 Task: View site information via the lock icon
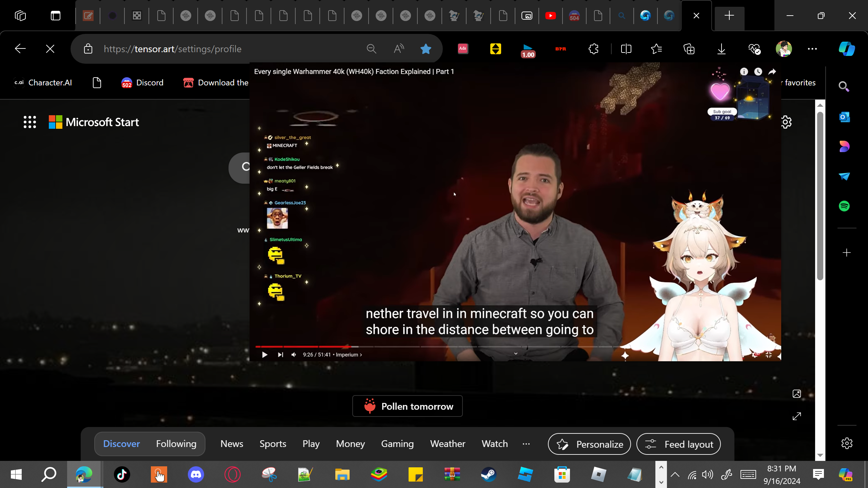(x=88, y=49)
